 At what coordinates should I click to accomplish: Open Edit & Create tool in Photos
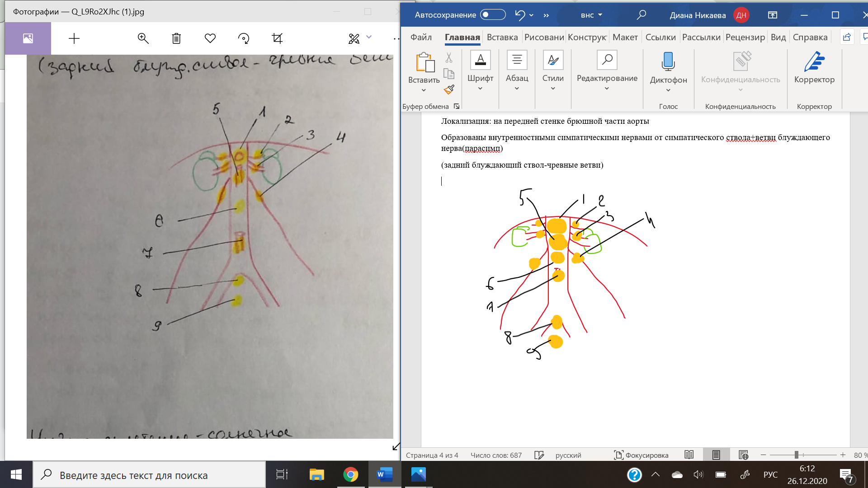pos(354,38)
